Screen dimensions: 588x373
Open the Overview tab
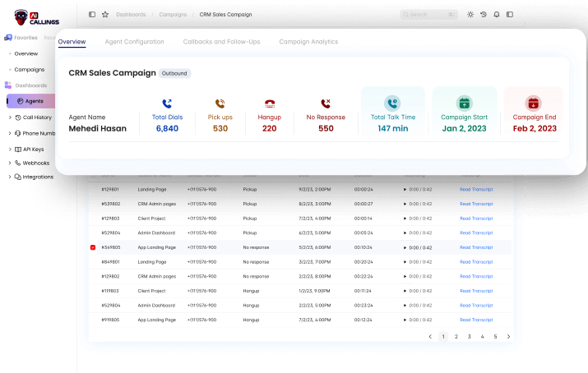point(72,42)
